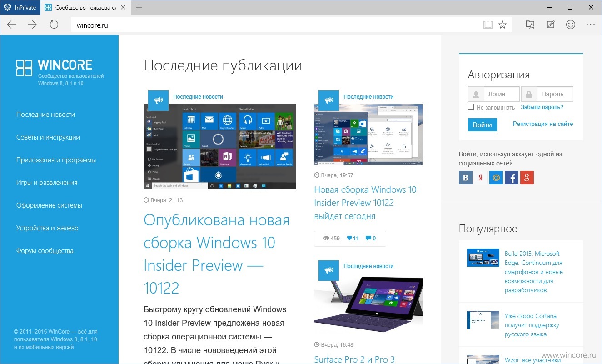The height and width of the screenshot is (364, 602).
Task: Click in the wincore.ru address bar
Action: [275, 25]
